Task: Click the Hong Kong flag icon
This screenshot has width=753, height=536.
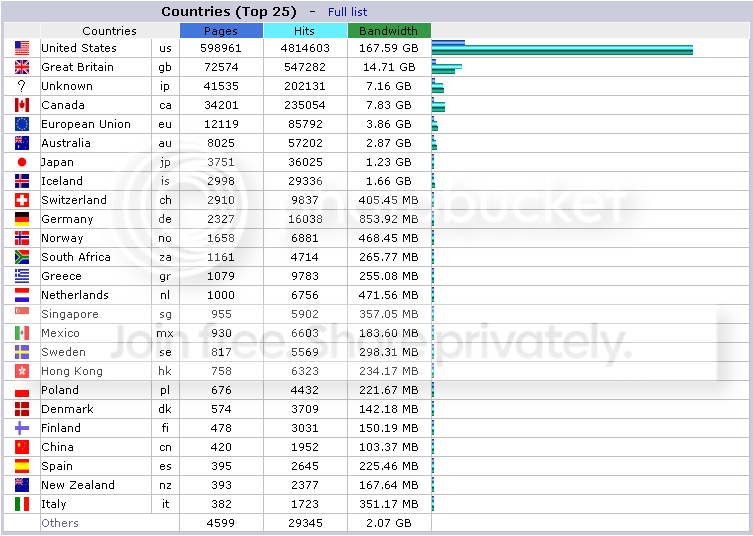Action: point(22,371)
